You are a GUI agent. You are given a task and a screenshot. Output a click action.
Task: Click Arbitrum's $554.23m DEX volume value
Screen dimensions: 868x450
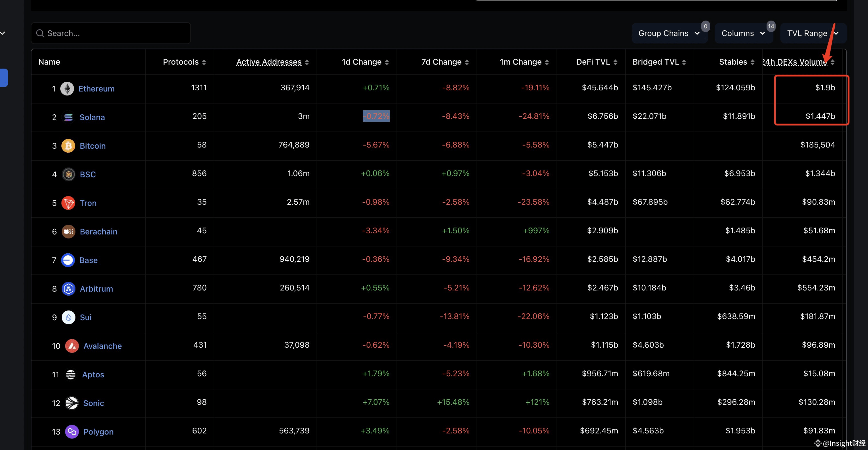click(816, 288)
